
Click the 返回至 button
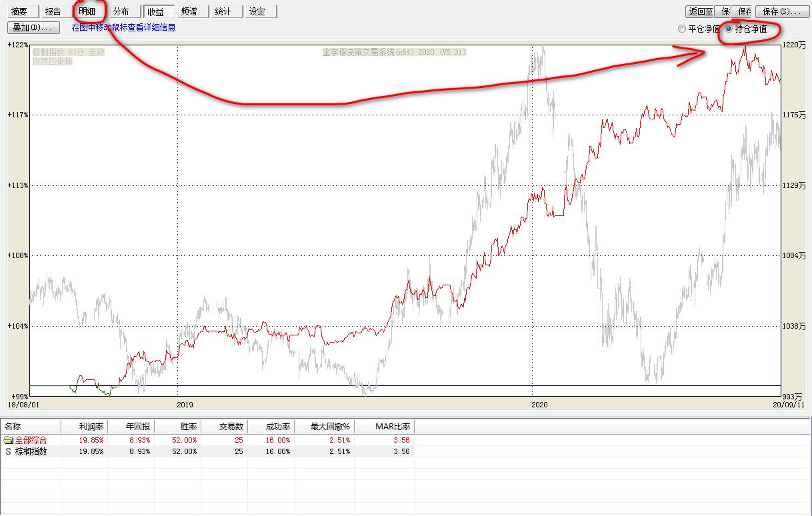tap(700, 11)
